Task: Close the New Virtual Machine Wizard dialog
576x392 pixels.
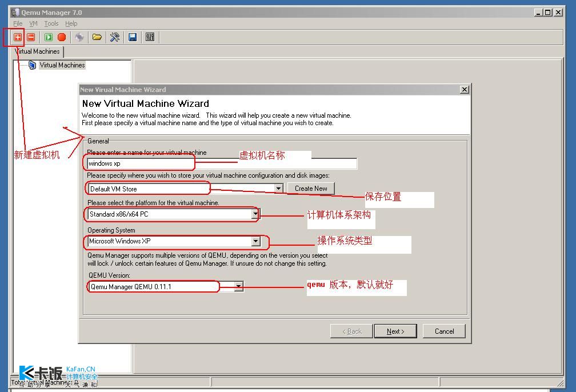Action: [465, 90]
